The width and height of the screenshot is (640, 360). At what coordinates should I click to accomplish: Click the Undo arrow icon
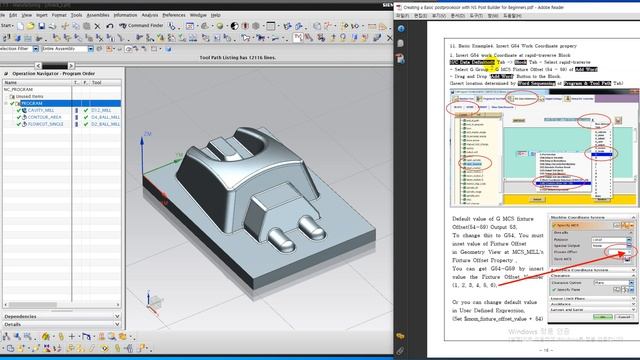109,26
